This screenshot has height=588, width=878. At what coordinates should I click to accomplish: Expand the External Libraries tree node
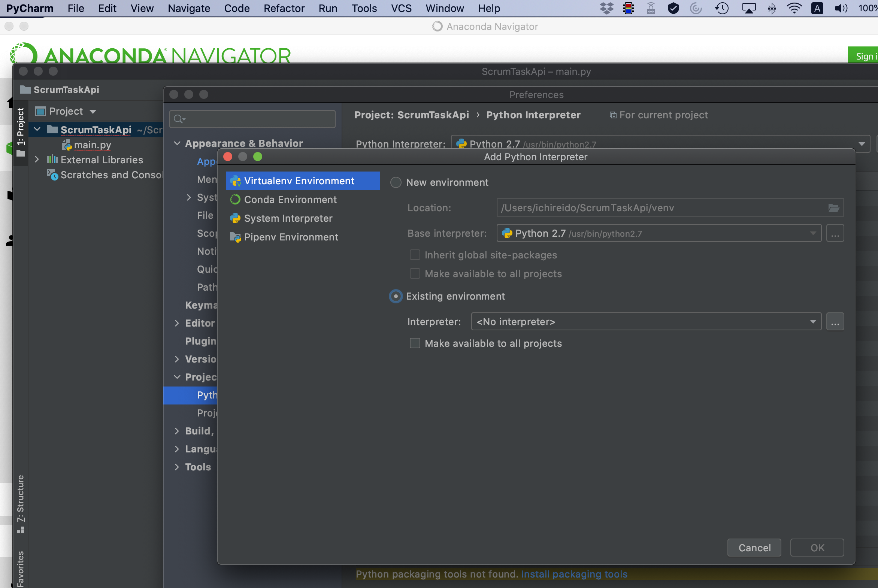pyautogui.click(x=37, y=160)
